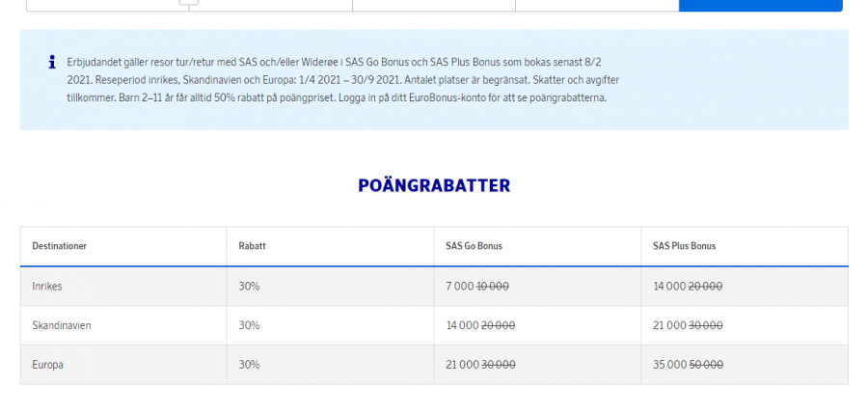Select the 14 000 SAS Go Bonus price for Skandinavien
This screenshot has width=868, height=415.
[x=464, y=325]
